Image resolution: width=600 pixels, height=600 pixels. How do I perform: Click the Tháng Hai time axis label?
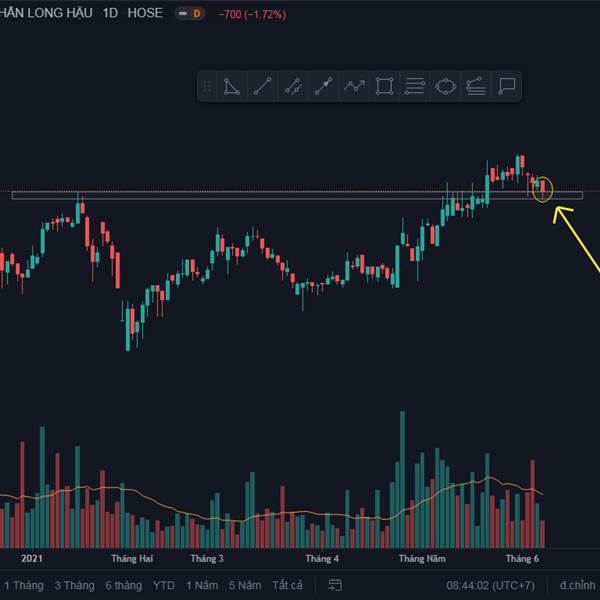[x=132, y=559]
